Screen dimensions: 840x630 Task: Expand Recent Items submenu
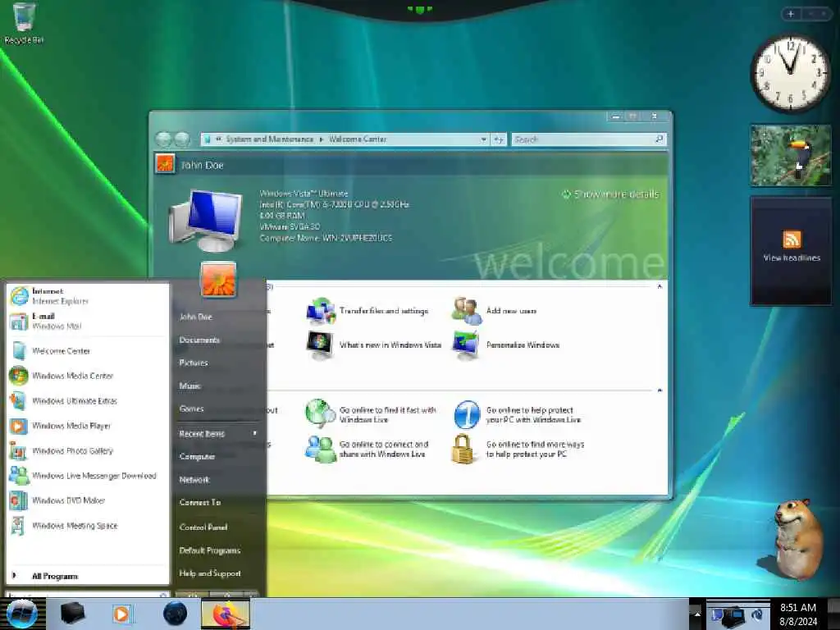click(217, 434)
